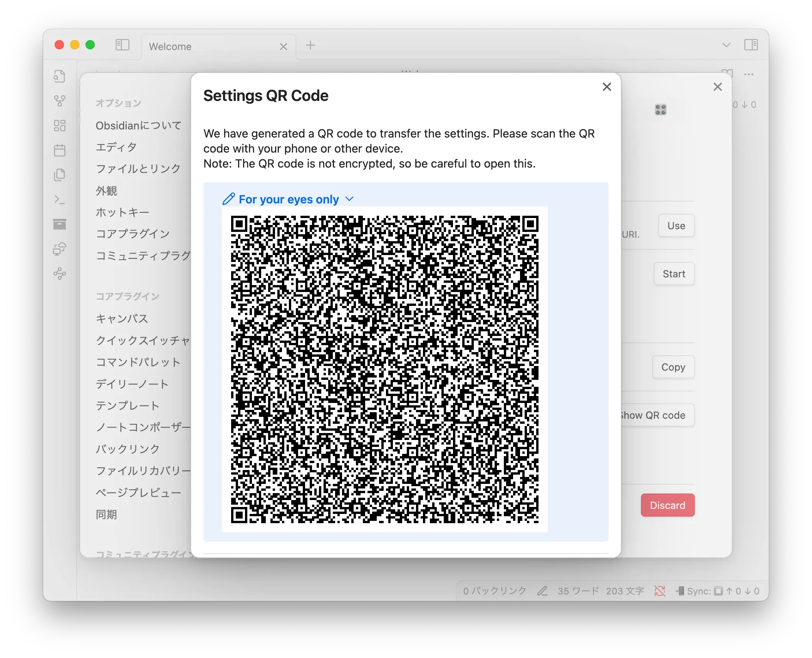Screen dimensions: 812x658
Task: Toggle edit mode with the status bar pencil
Action: (x=542, y=591)
